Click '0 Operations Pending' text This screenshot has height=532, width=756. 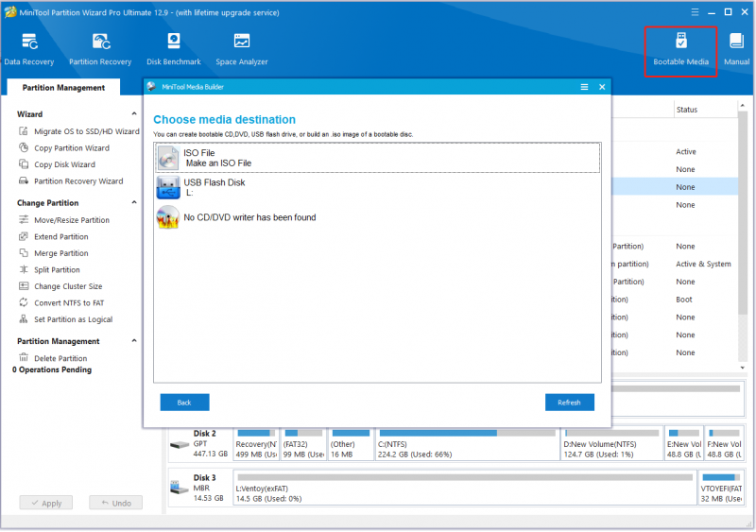(52, 369)
